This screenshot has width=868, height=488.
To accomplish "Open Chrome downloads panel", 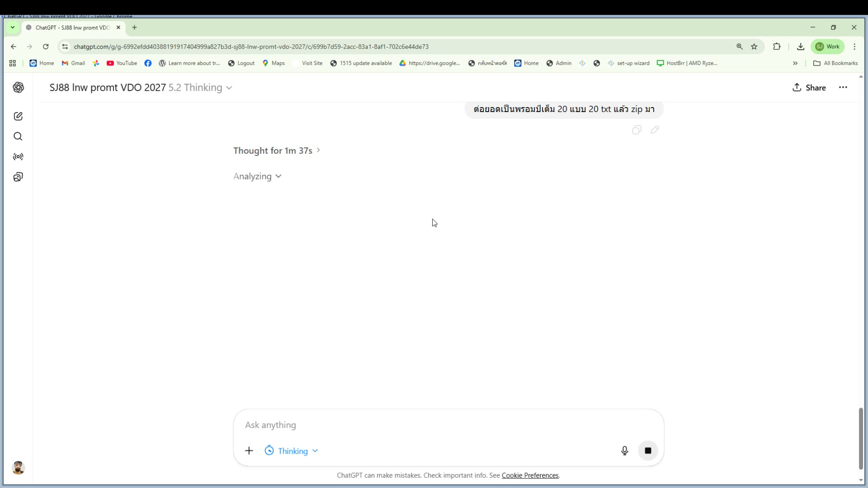I will point(801,47).
